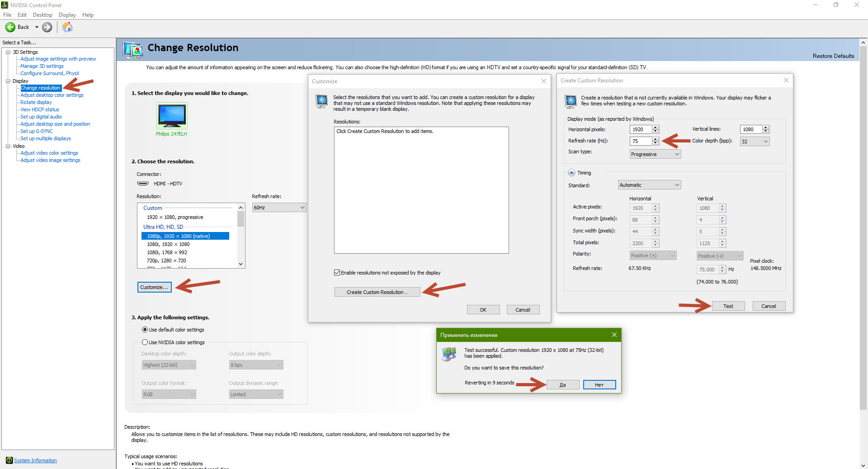
Task: Open the Edit menu
Action: 22,15
